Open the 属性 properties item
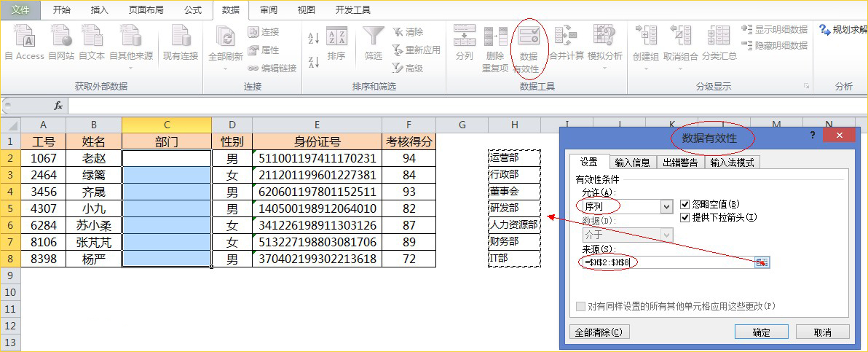Viewport: 868px width, 352px height. 264,50
